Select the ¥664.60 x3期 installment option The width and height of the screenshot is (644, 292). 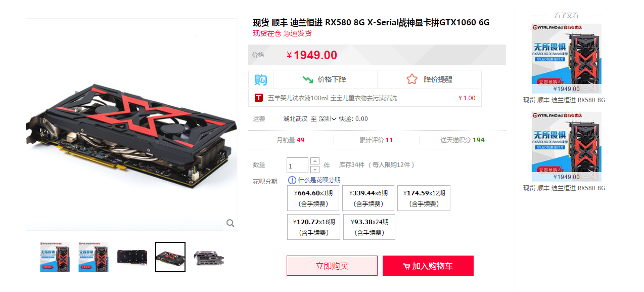click(313, 198)
